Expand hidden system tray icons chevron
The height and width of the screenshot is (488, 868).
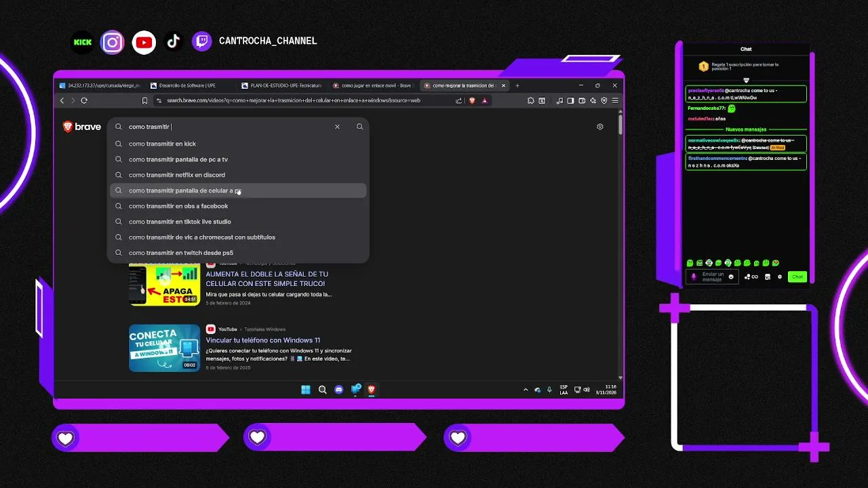526,390
